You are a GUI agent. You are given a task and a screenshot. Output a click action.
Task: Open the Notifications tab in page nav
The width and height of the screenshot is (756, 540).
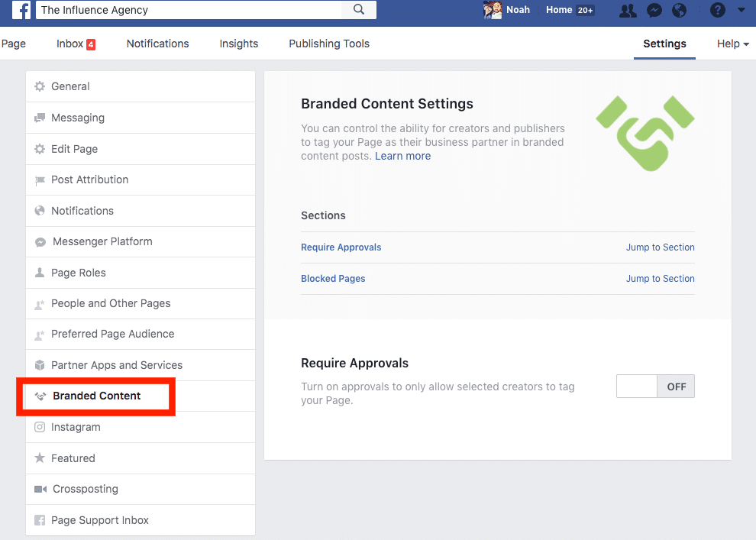pyautogui.click(x=157, y=44)
